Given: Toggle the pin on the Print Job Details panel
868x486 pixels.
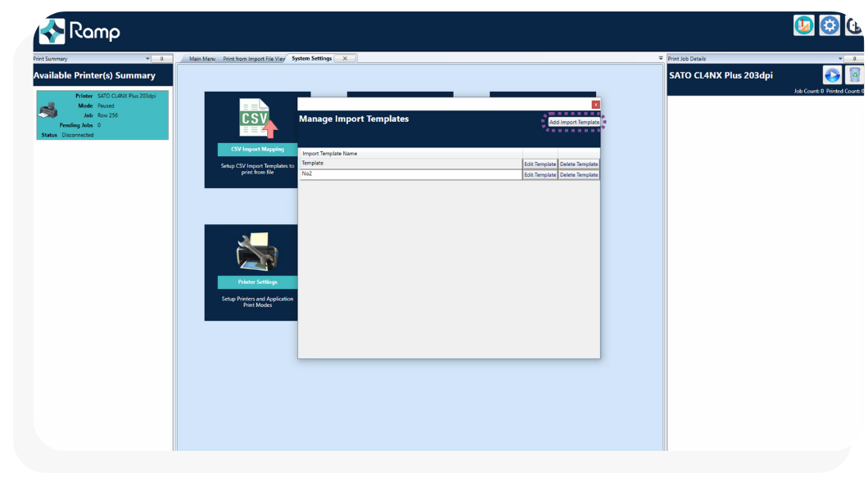Looking at the screenshot, I should [853, 58].
